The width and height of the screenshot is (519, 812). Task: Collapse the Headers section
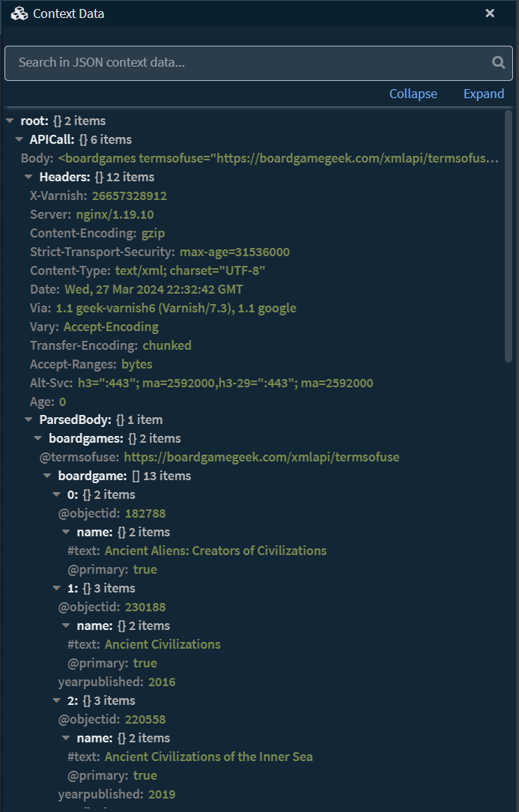click(x=28, y=176)
